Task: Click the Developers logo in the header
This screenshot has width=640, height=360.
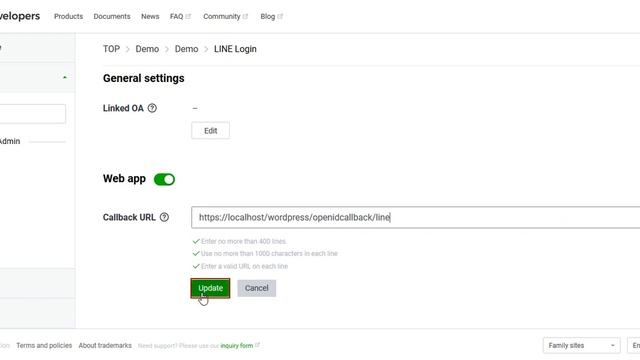Action: [x=20, y=16]
